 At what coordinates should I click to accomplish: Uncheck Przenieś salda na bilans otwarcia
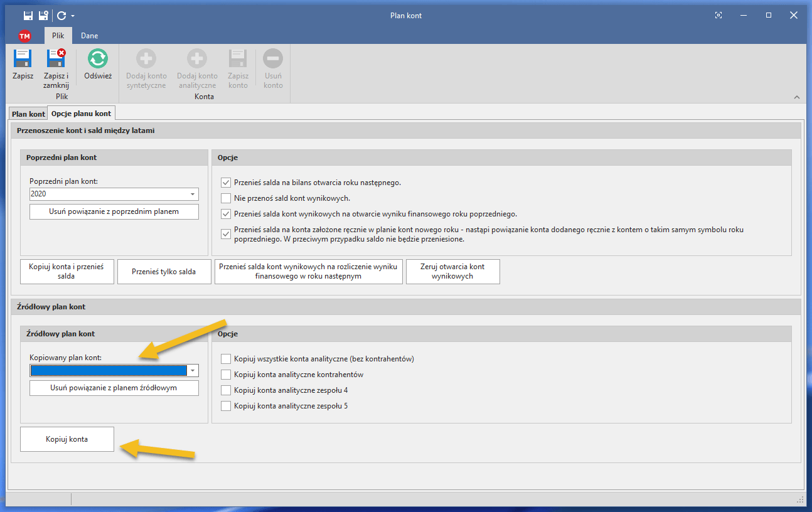coord(227,183)
